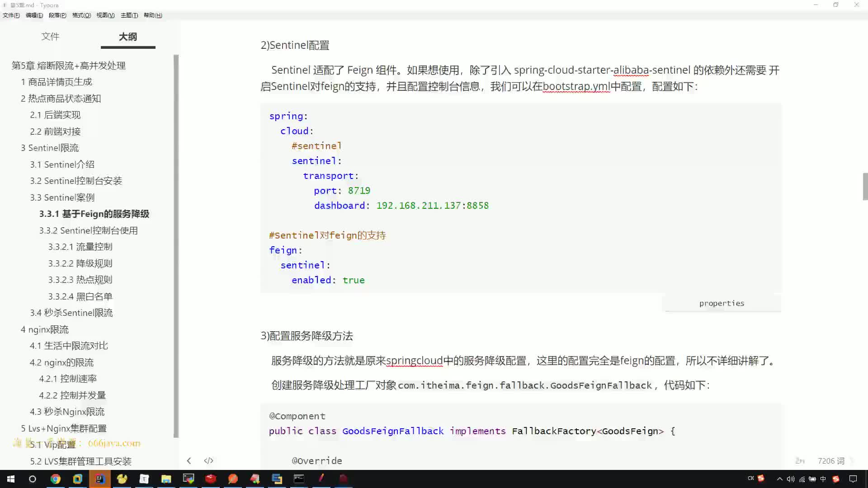868x488 pixels.
Task: Open the Windows notification center icon
Action: [853, 479]
